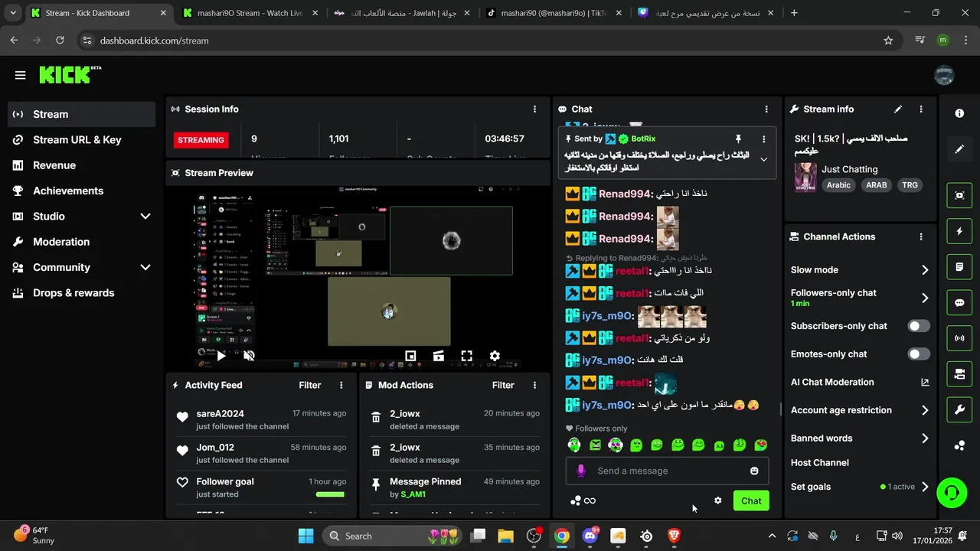Toggle broadcast signal widget in right rail
The width and height of the screenshot is (980, 551).
click(959, 338)
